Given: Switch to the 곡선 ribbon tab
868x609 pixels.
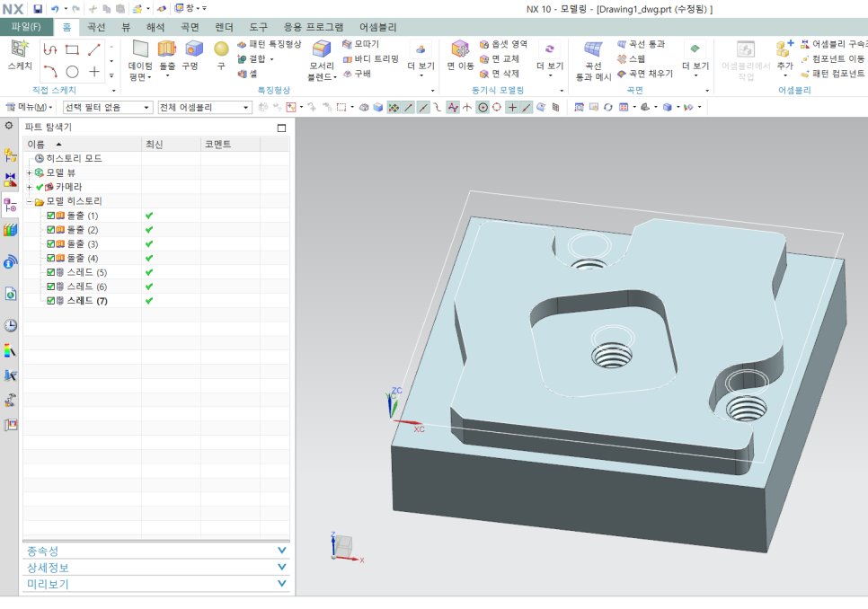Looking at the screenshot, I should (x=96, y=27).
